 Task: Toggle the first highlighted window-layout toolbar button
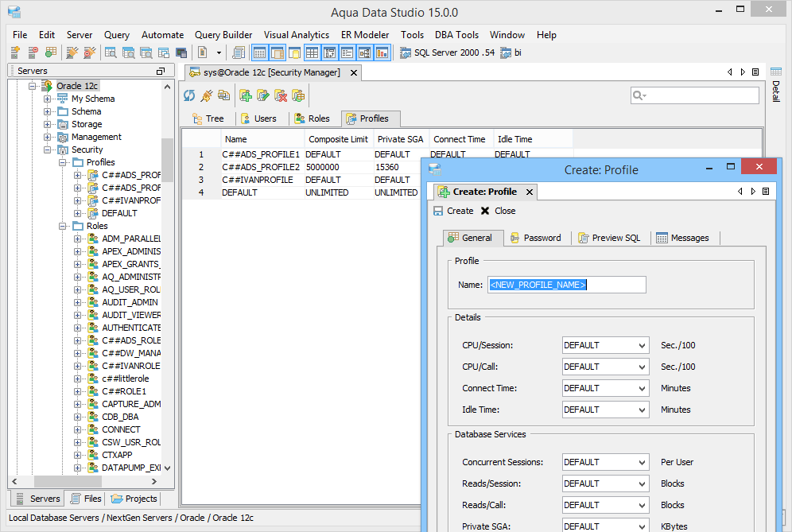(259, 52)
